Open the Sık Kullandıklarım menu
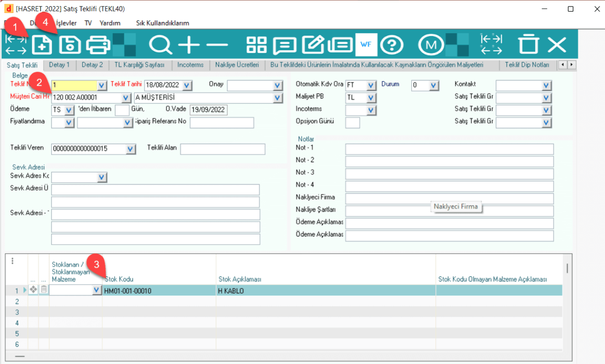The height and width of the screenshot is (364, 605). click(x=162, y=23)
